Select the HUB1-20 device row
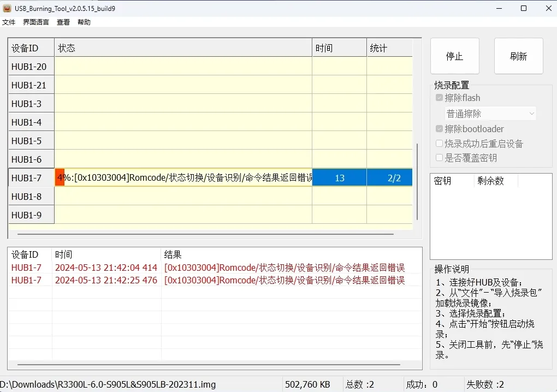Image resolution: width=557 pixels, height=392 pixels. 29,67
